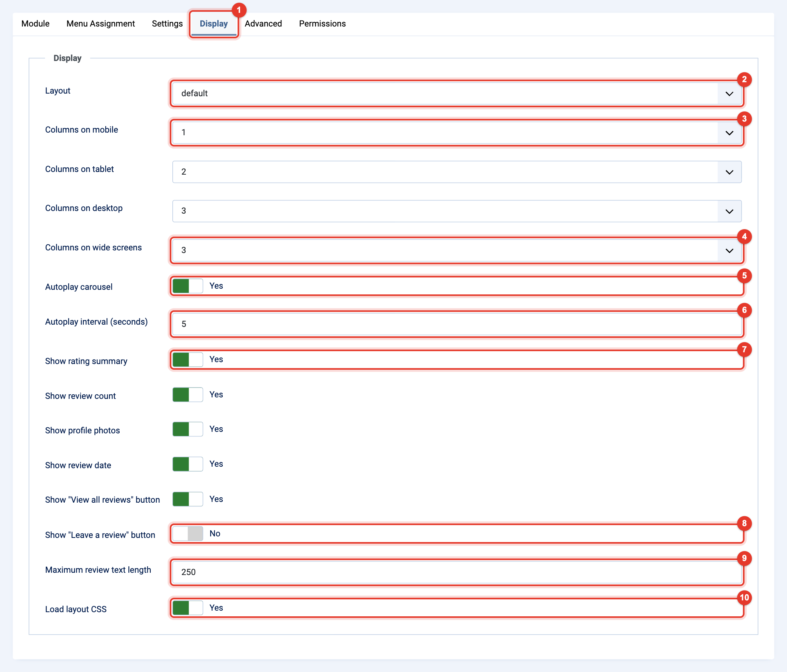
Task: Click the Maximum review text length label
Action: click(98, 570)
